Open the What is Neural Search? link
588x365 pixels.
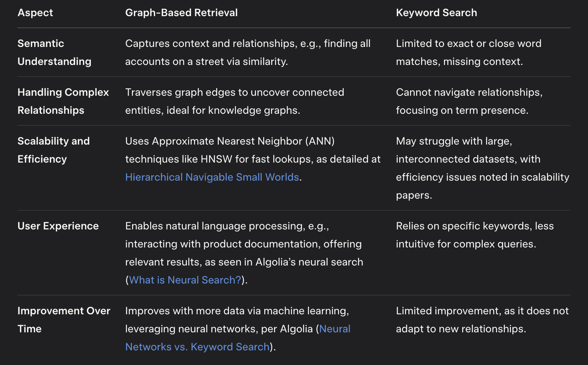[x=185, y=280]
